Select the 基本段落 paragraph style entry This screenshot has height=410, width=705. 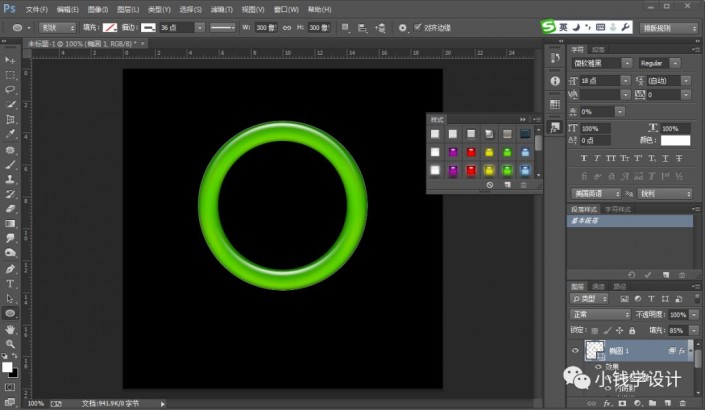pyautogui.click(x=590, y=219)
